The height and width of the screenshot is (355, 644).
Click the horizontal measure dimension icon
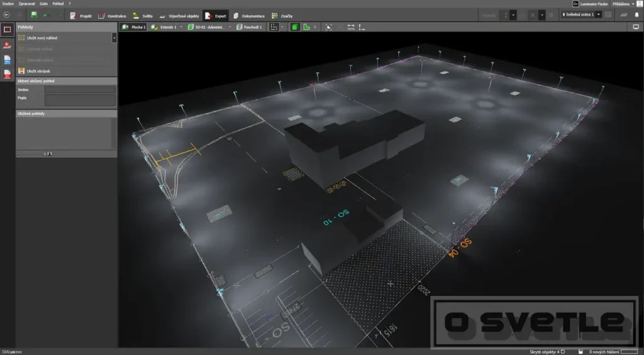(351, 27)
